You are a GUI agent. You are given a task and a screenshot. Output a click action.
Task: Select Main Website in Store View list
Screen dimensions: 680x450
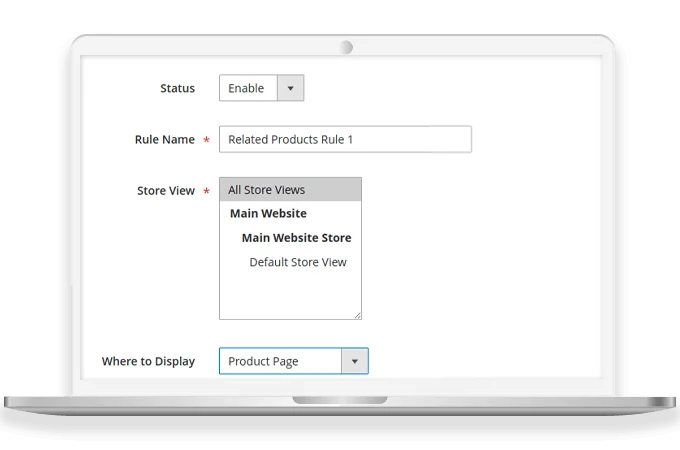[268, 214]
